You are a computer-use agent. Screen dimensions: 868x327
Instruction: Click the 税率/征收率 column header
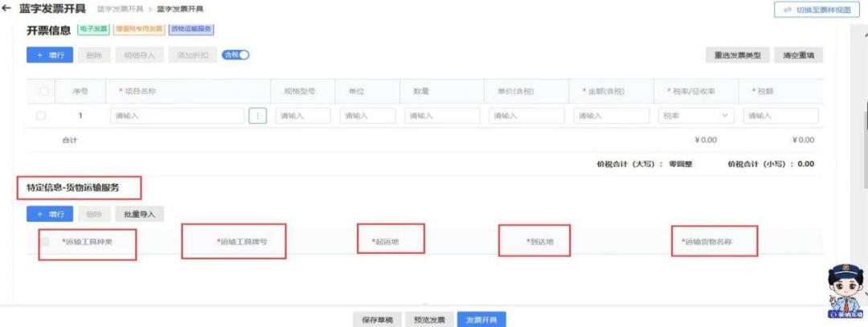point(691,92)
